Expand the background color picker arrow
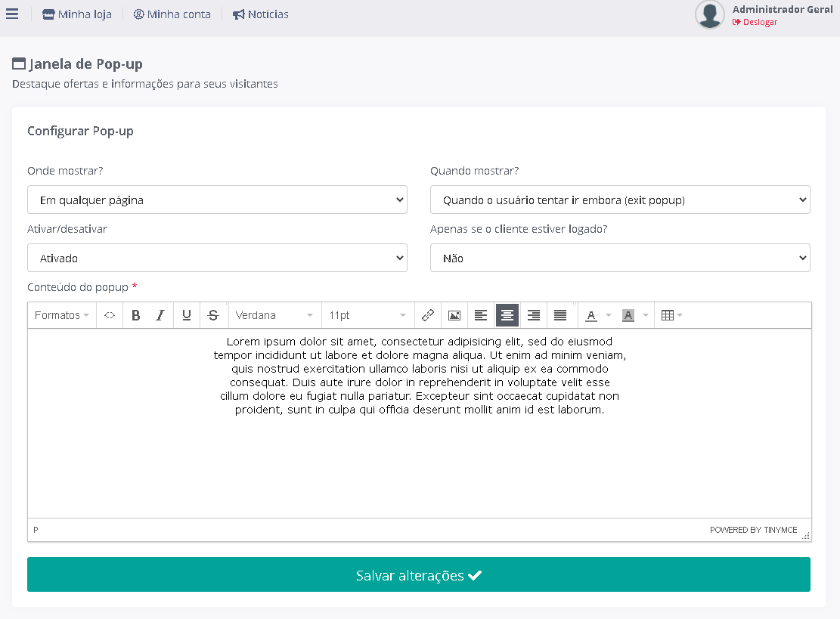Viewport: 840px width, 619px height. [x=646, y=315]
